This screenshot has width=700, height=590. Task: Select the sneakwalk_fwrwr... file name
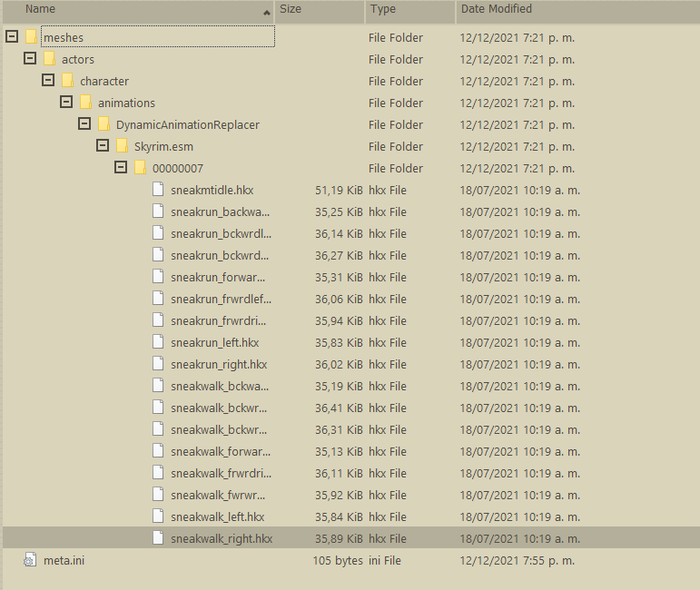[218, 496]
